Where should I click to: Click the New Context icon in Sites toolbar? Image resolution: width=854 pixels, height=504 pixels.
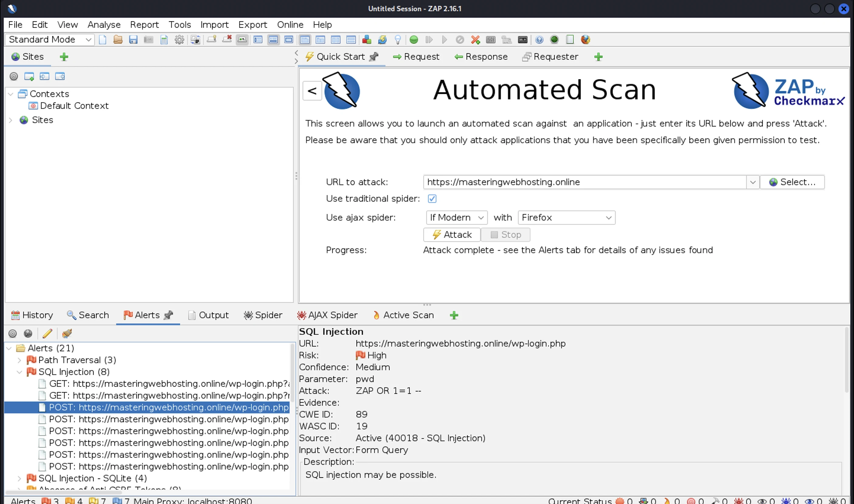(x=29, y=76)
